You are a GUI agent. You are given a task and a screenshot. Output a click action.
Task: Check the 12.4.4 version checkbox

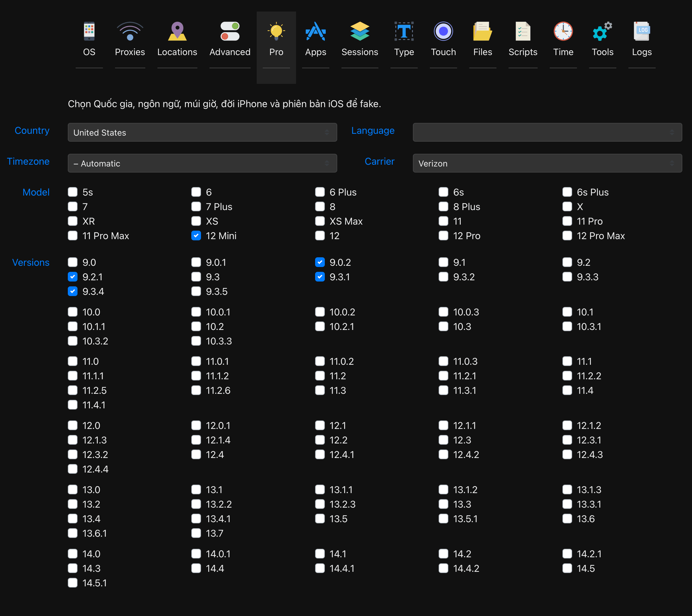[72, 469]
